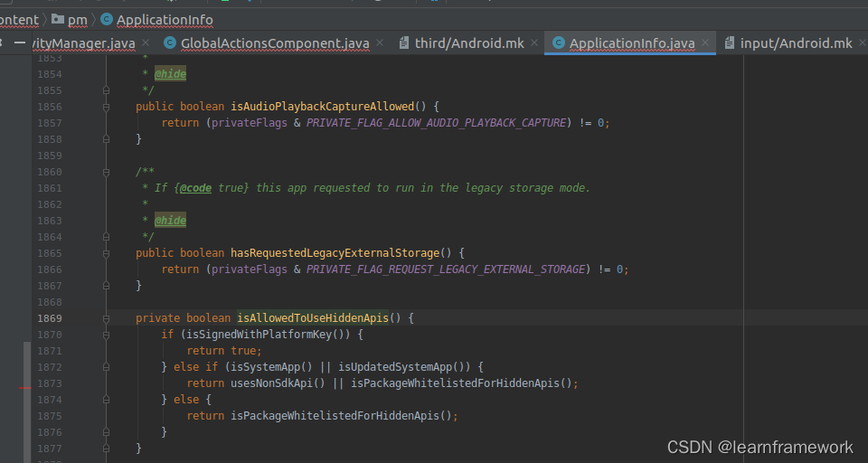868x463 pixels.
Task: Click the ApplicationInfo class breadcrumb
Action: (165, 20)
